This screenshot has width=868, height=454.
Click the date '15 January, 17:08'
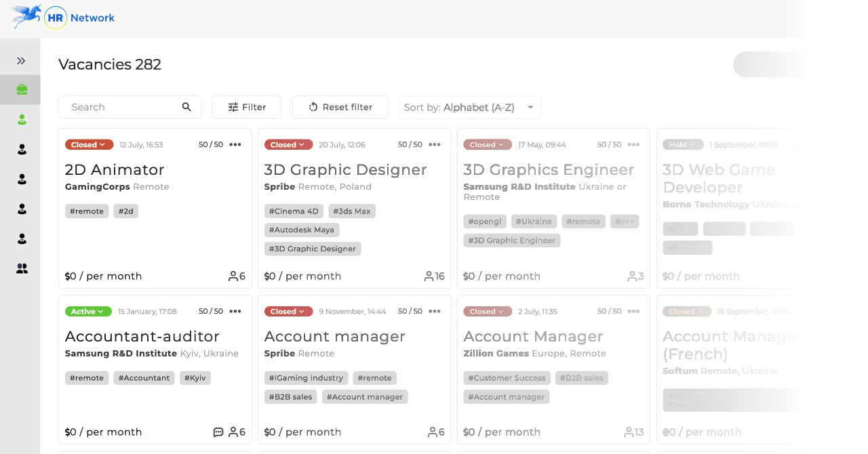(147, 312)
